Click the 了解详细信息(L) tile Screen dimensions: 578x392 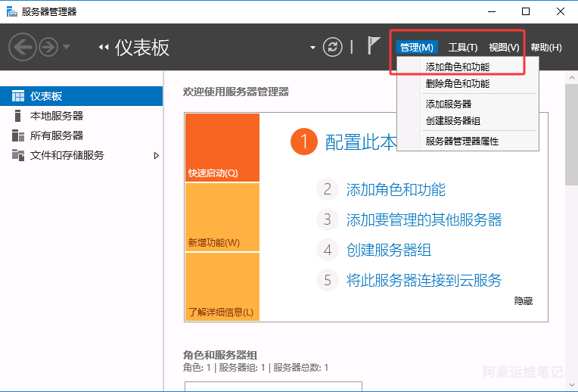(x=222, y=287)
